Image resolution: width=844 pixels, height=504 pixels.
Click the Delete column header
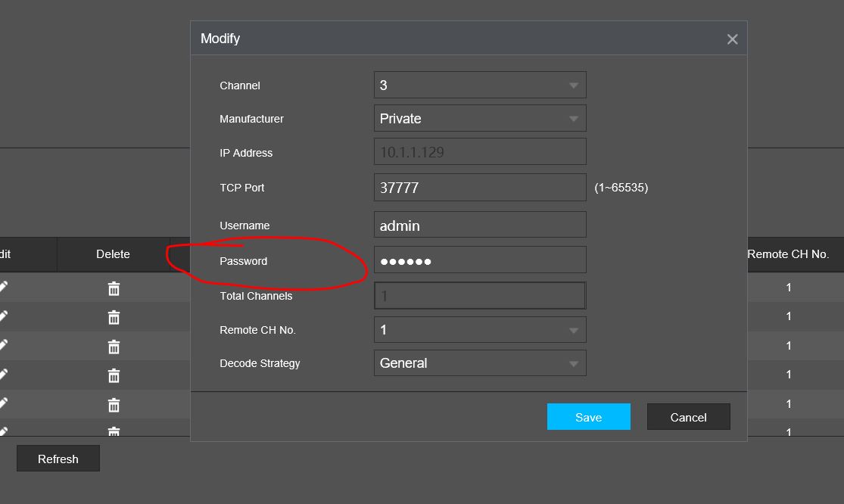[113, 254]
